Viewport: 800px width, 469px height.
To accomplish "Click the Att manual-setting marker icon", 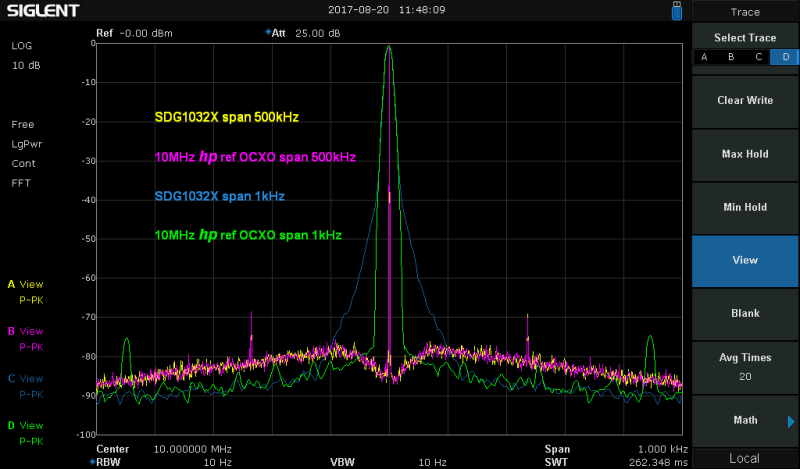I will click(268, 32).
